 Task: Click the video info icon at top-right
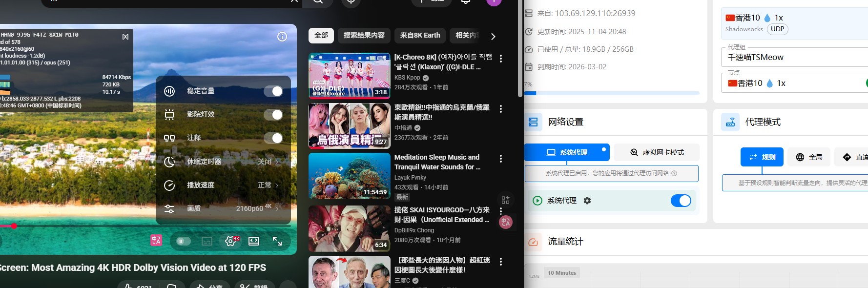click(x=282, y=37)
